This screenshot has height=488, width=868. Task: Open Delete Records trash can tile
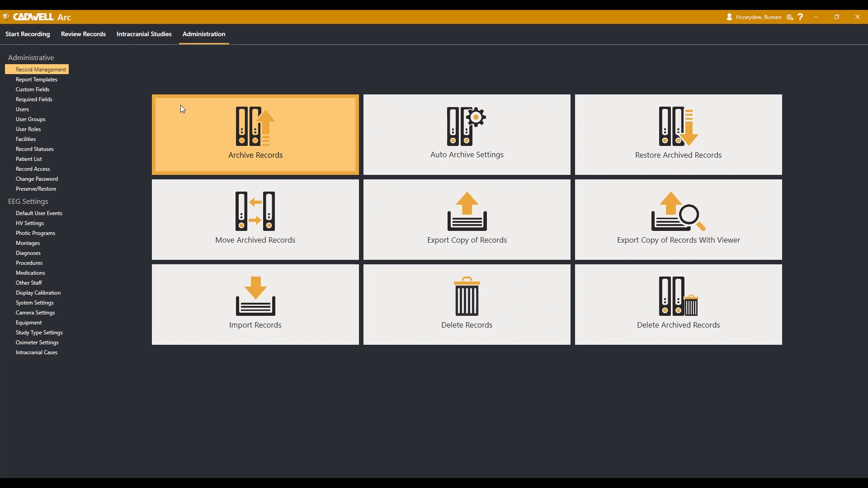coord(467,305)
